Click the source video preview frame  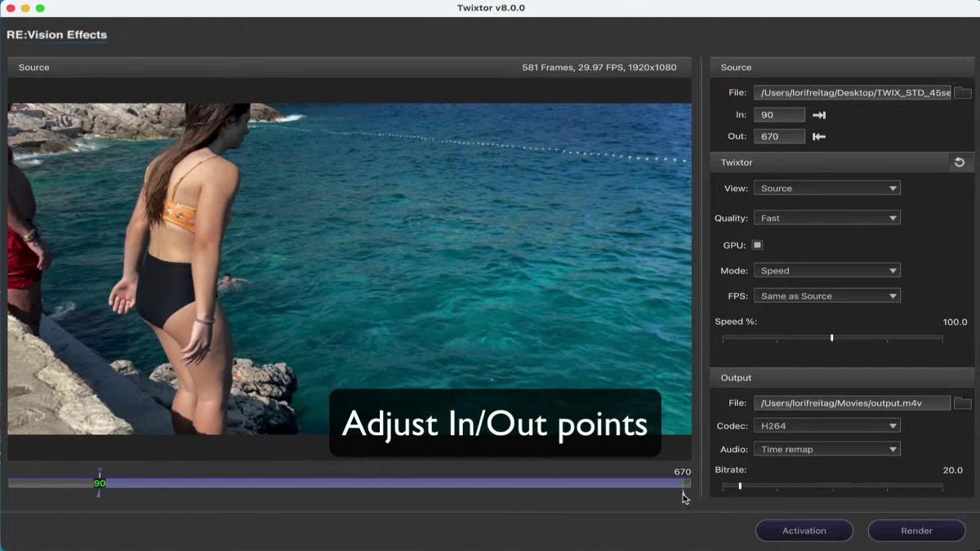(350, 269)
